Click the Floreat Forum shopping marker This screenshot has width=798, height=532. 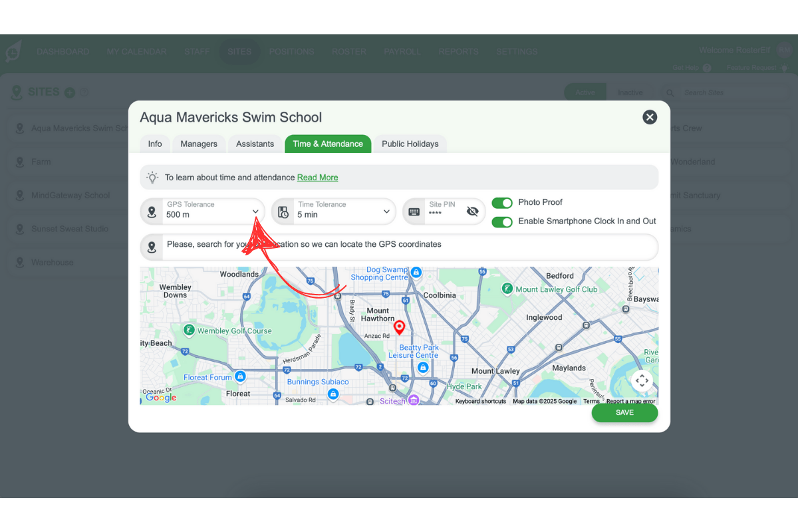(241, 377)
